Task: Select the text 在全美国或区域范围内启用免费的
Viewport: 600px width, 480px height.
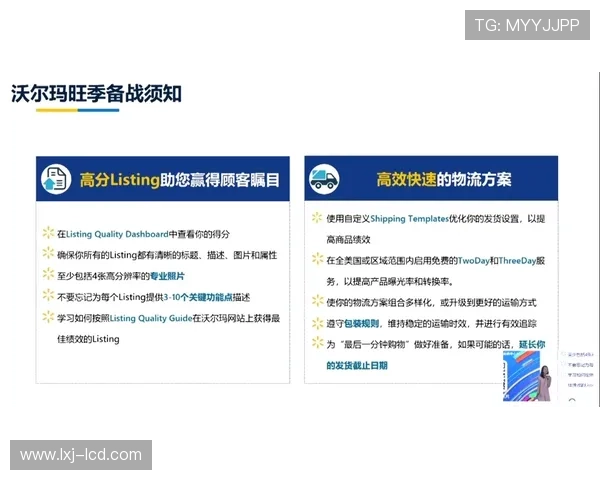Action: 392,261
